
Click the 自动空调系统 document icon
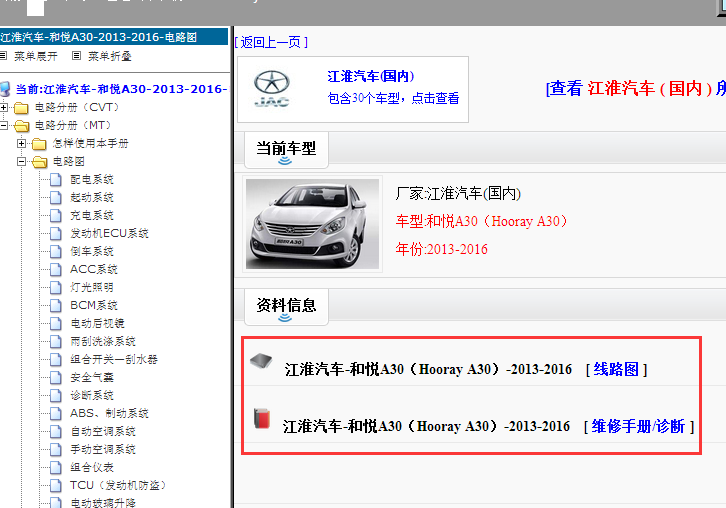56,432
